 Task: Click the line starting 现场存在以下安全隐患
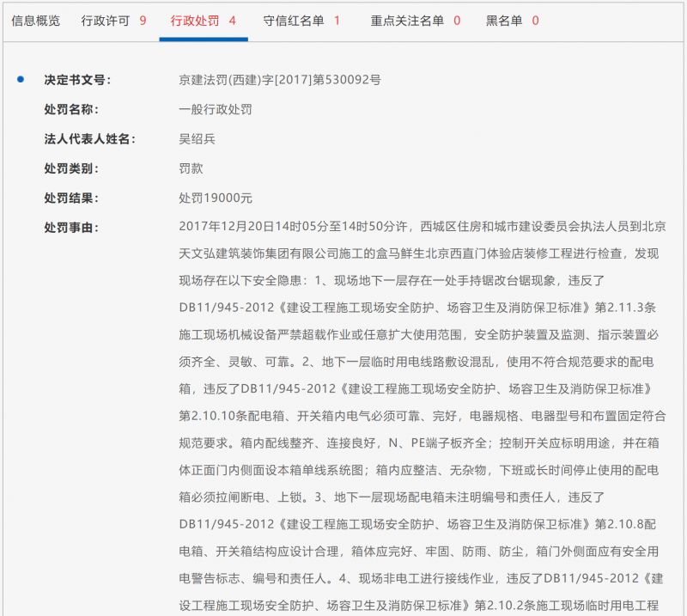392,281
